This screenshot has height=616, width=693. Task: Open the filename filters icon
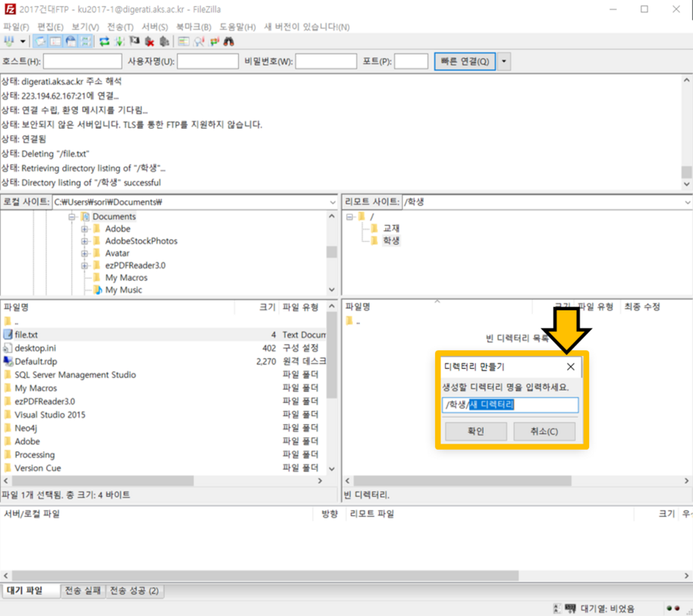183,41
